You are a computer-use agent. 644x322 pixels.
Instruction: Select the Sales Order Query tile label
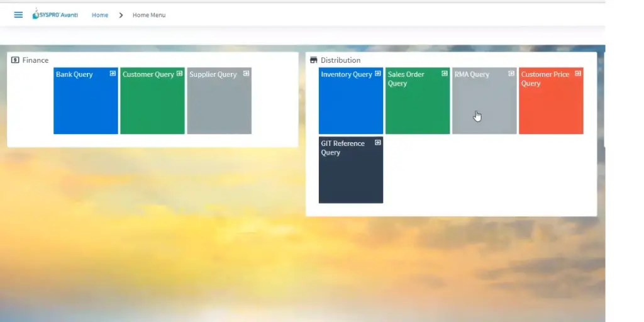pyautogui.click(x=406, y=79)
